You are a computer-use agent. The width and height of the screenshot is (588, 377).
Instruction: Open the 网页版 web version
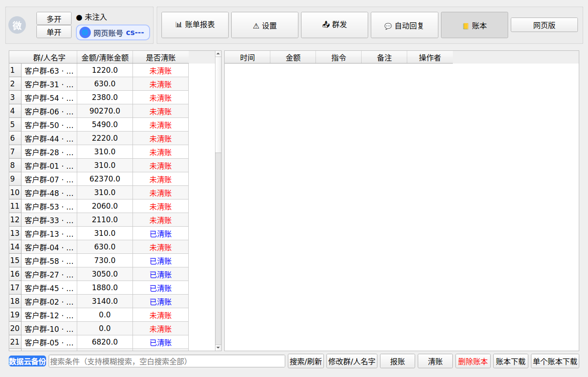coord(544,25)
